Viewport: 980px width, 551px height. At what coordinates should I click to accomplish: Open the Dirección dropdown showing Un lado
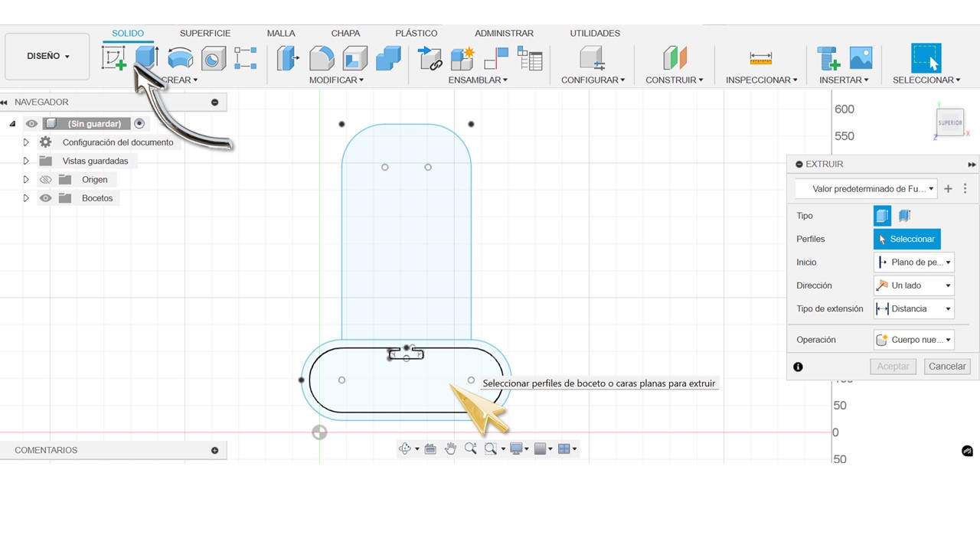(x=914, y=285)
